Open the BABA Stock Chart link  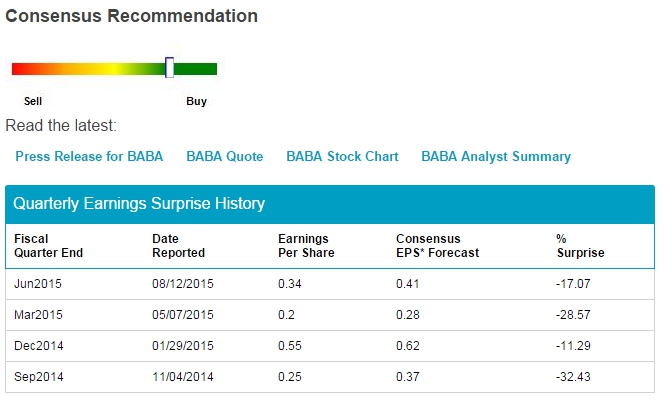pos(342,156)
